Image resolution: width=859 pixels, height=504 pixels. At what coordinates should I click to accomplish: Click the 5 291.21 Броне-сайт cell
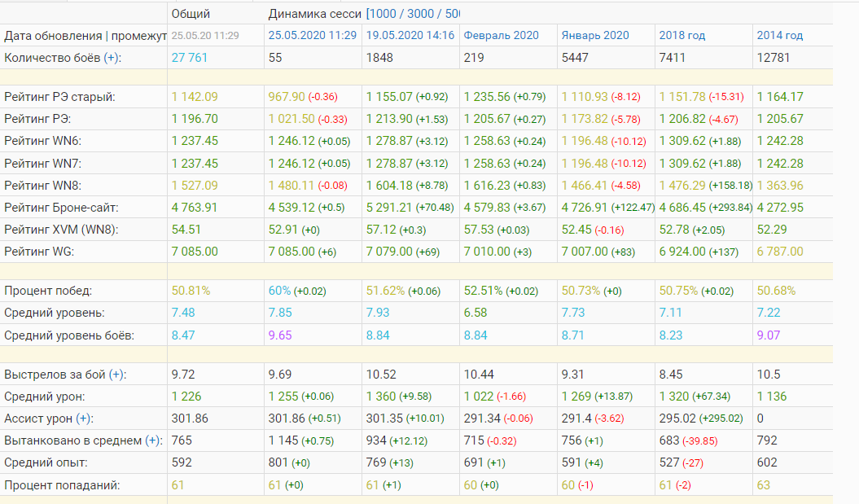pyautogui.click(x=389, y=208)
